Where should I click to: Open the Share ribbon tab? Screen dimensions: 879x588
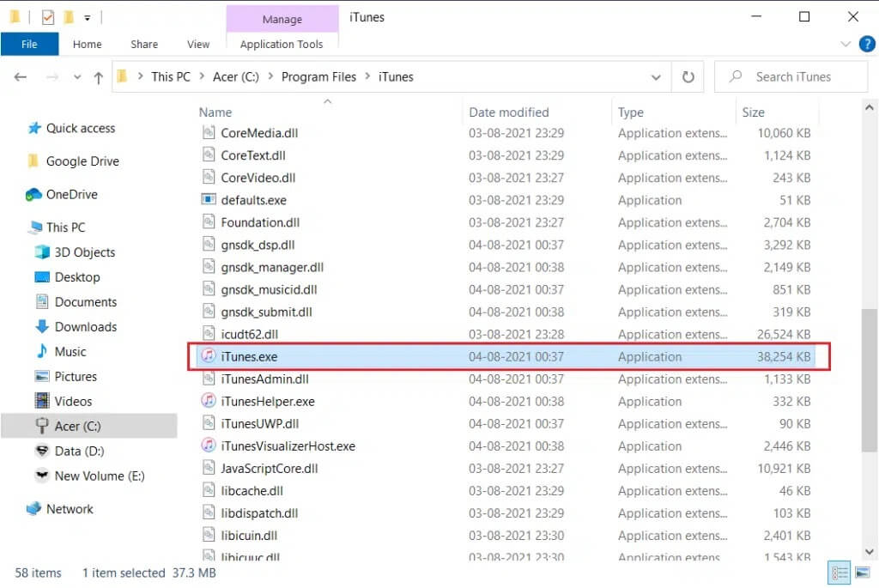pos(144,44)
